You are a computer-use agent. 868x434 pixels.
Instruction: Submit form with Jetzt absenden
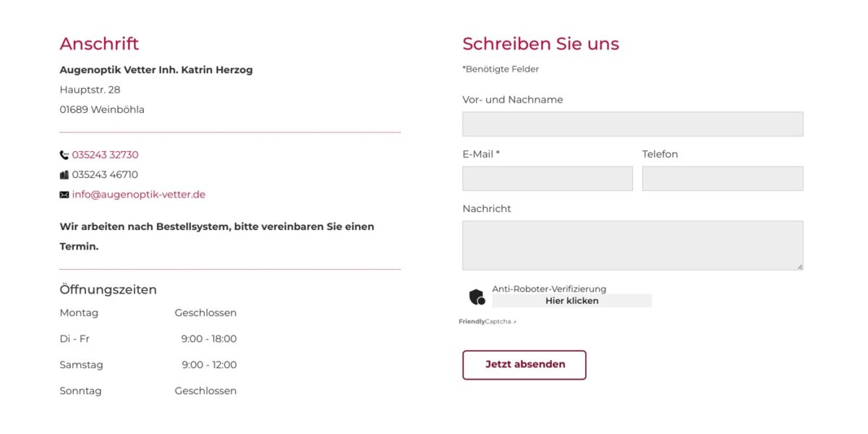click(524, 365)
